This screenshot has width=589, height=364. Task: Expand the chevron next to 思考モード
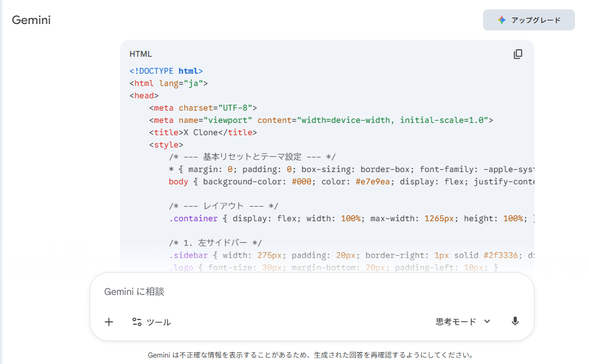(487, 321)
